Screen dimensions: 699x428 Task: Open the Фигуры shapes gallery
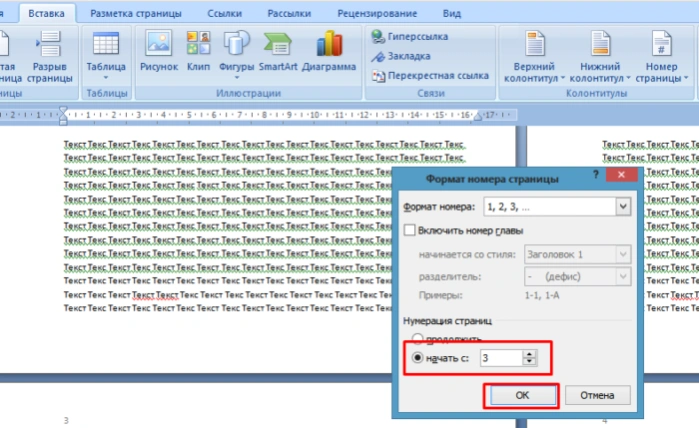pos(236,54)
